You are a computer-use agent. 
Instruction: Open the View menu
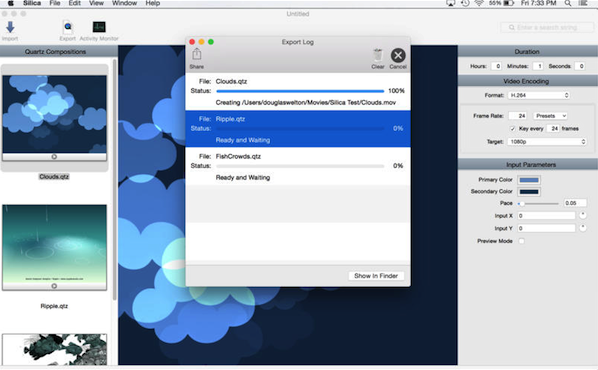(96, 3)
